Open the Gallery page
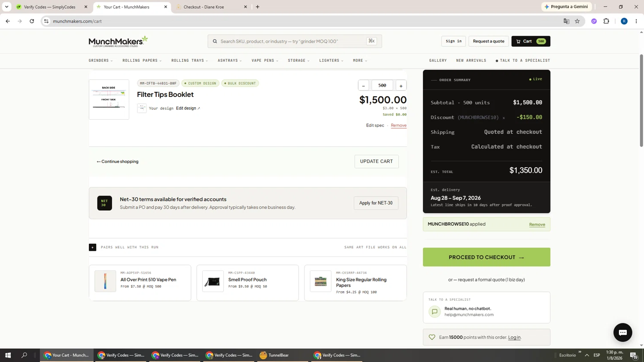This screenshot has height=362, width=644. (x=438, y=60)
